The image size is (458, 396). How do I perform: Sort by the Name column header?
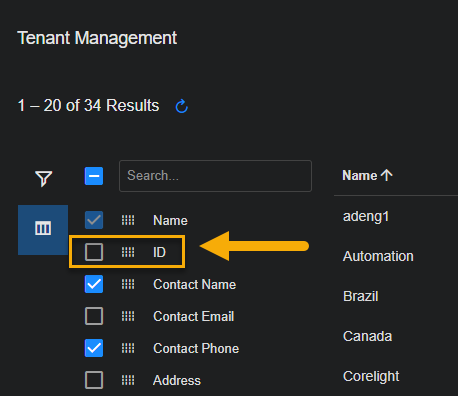[360, 175]
